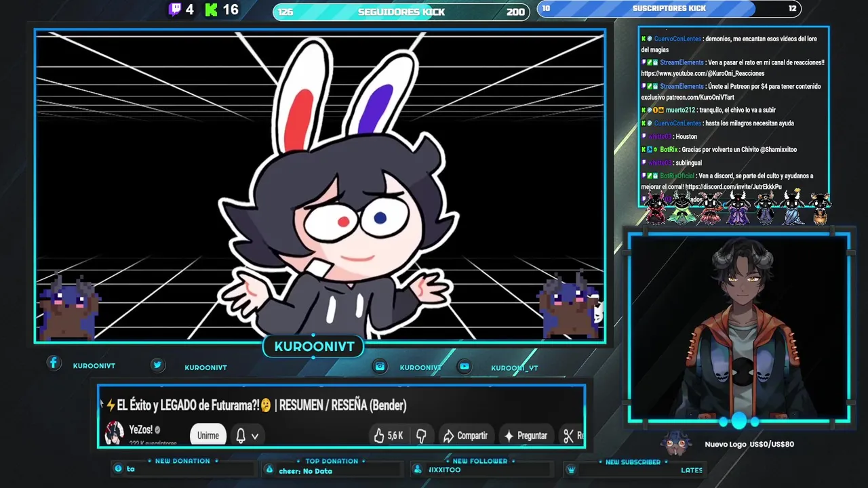Click the Preguntar button
Viewport: 868px width, 488px height.
pyautogui.click(x=526, y=436)
